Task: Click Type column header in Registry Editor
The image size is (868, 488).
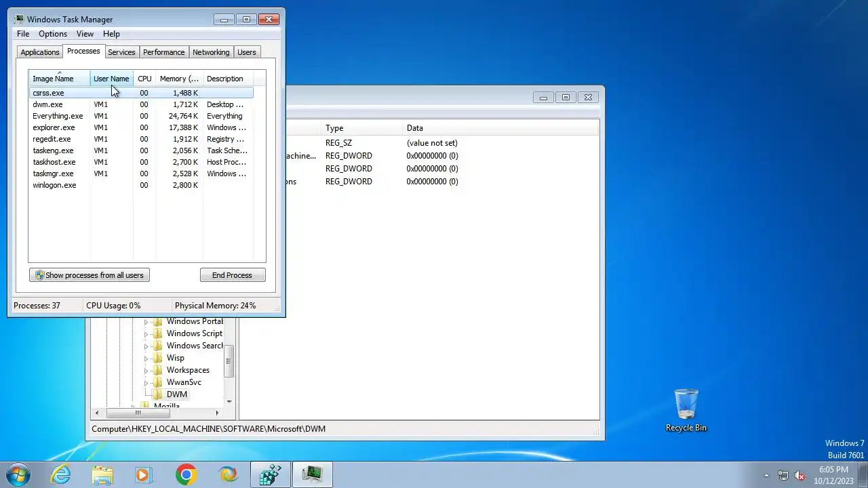Action: [361, 128]
